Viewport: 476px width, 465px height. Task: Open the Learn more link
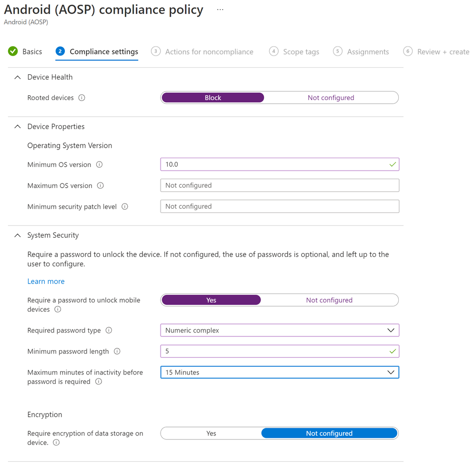(x=46, y=282)
